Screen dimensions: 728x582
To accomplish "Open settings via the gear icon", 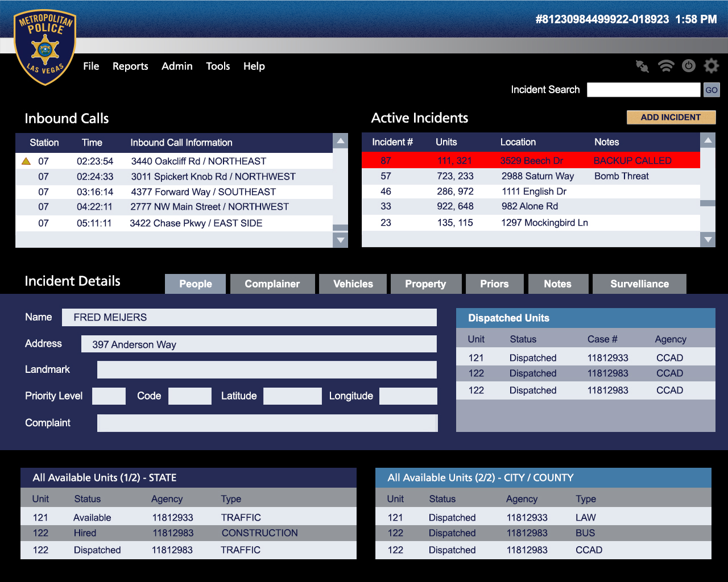I will (711, 66).
